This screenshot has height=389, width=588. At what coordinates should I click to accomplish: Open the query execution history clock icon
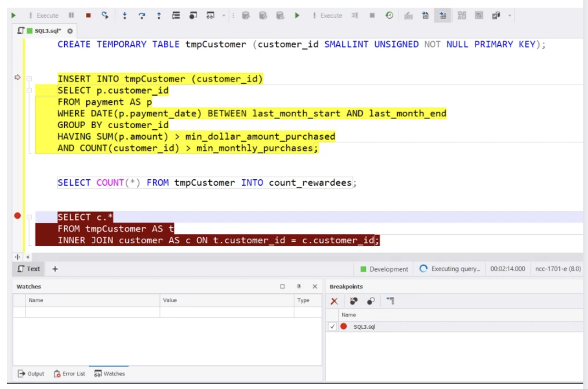389,16
